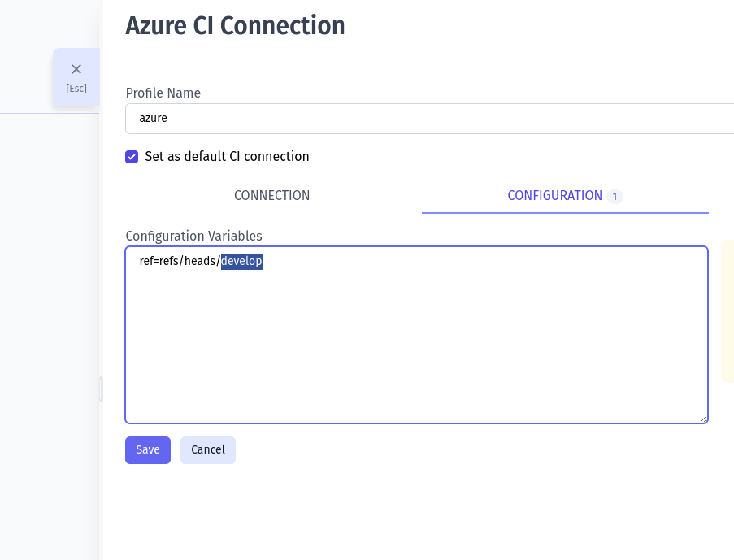Save the Azure CI connection
Image resolution: width=734 pixels, height=560 pixels.
[148, 450]
